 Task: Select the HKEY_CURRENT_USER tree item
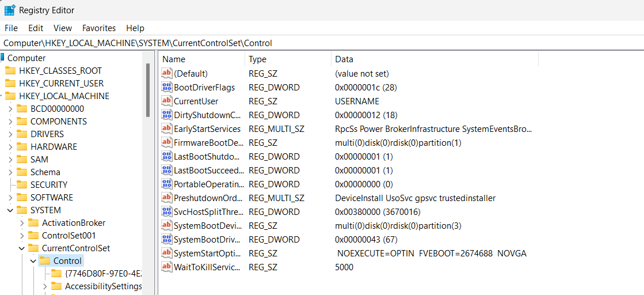pyautogui.click(x=61, y=84)
